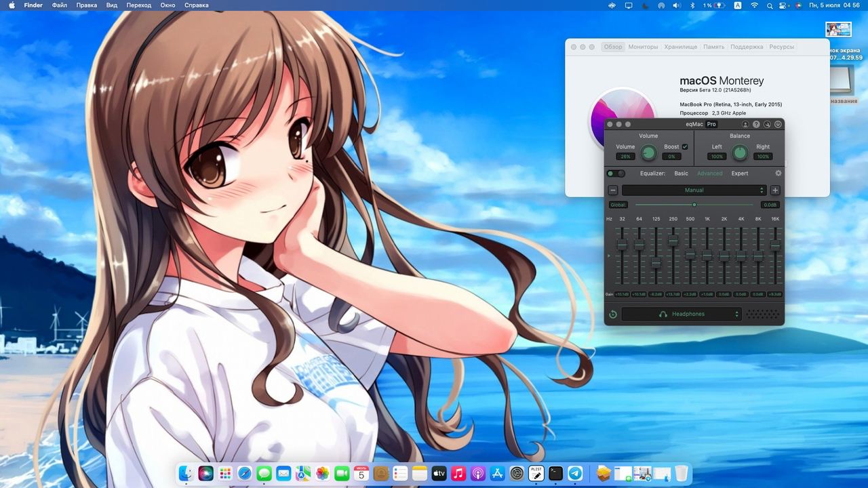This screenshot has height=488, width=868.
Task: Open System Preferences from the dock
Action: click(x=517, y=474)
